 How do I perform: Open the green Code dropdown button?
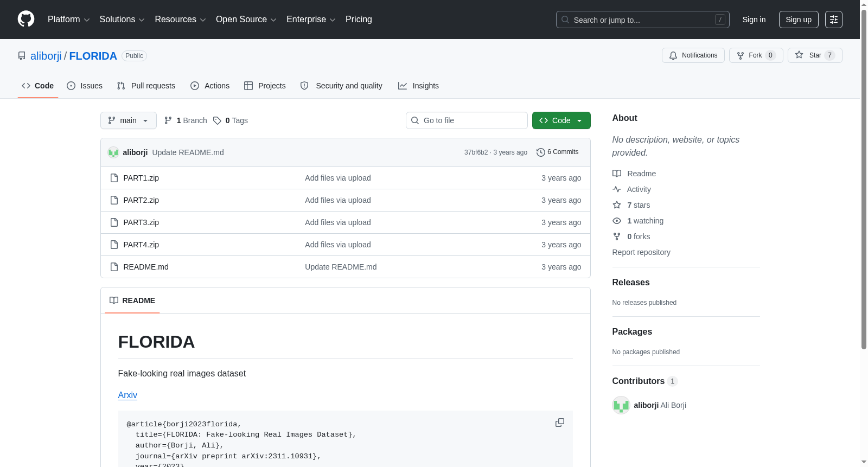561,120
